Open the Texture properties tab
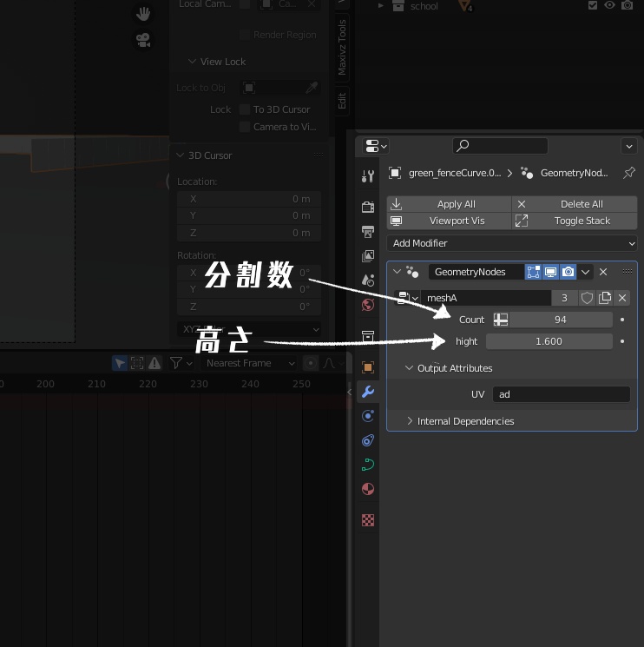 (368, 520)
